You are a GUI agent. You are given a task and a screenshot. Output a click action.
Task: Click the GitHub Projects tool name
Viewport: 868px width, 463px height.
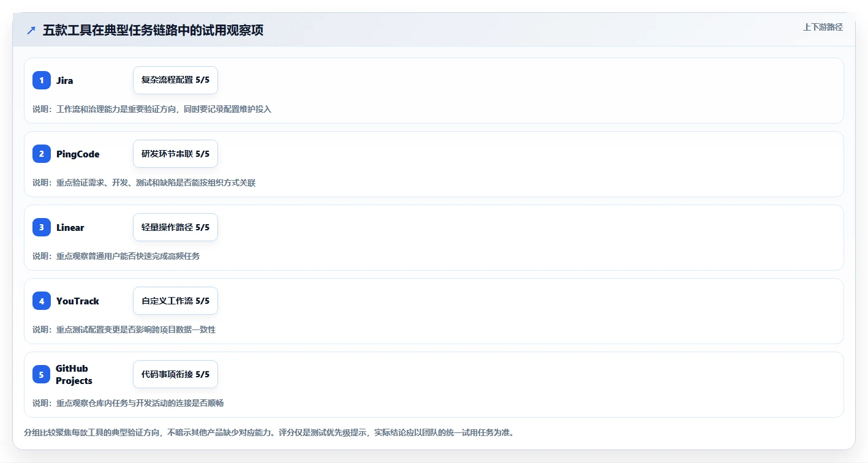[x=74, y=374]
